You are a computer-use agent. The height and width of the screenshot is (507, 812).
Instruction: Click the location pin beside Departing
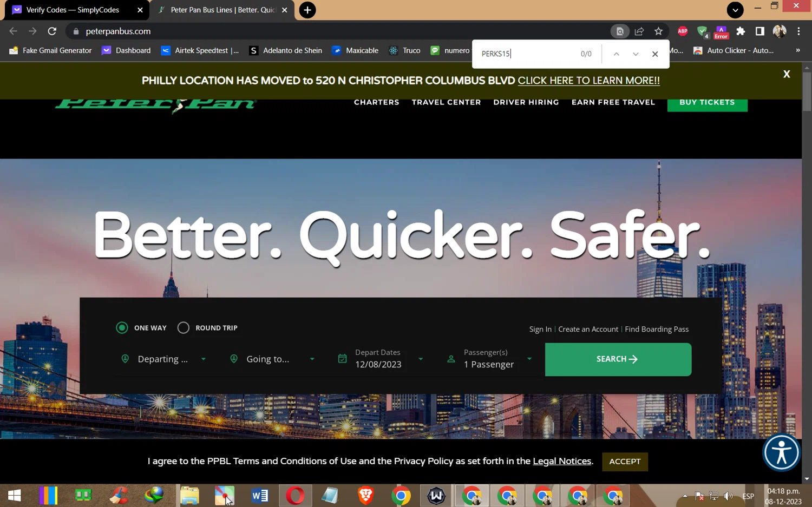pyautogui.click(x=125, y=359)
